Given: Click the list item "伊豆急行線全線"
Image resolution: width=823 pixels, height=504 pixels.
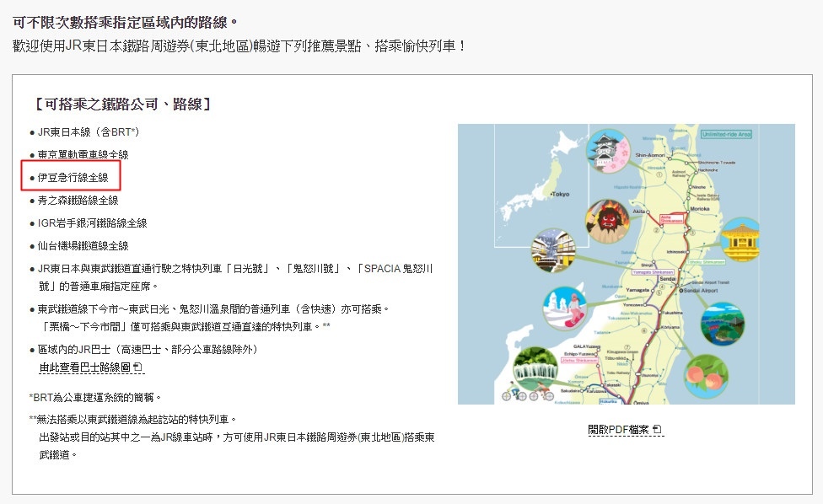Looking at the screenshot, I should 73,178.
